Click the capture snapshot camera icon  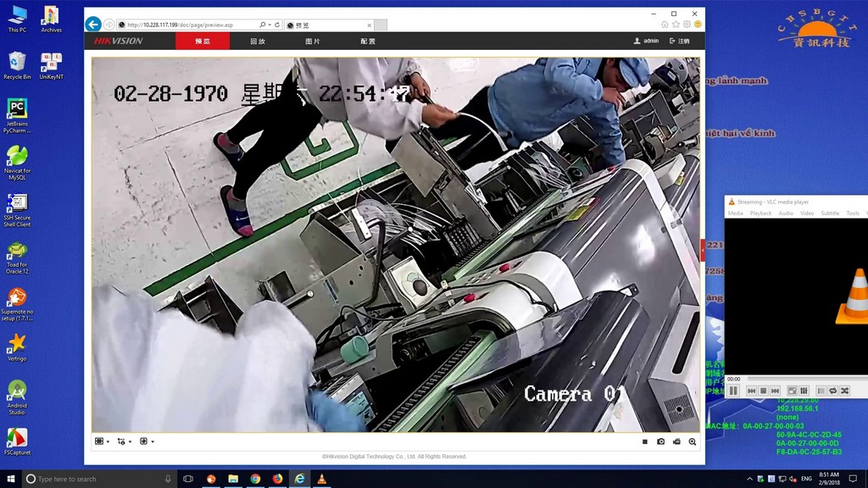pos(661,441)
